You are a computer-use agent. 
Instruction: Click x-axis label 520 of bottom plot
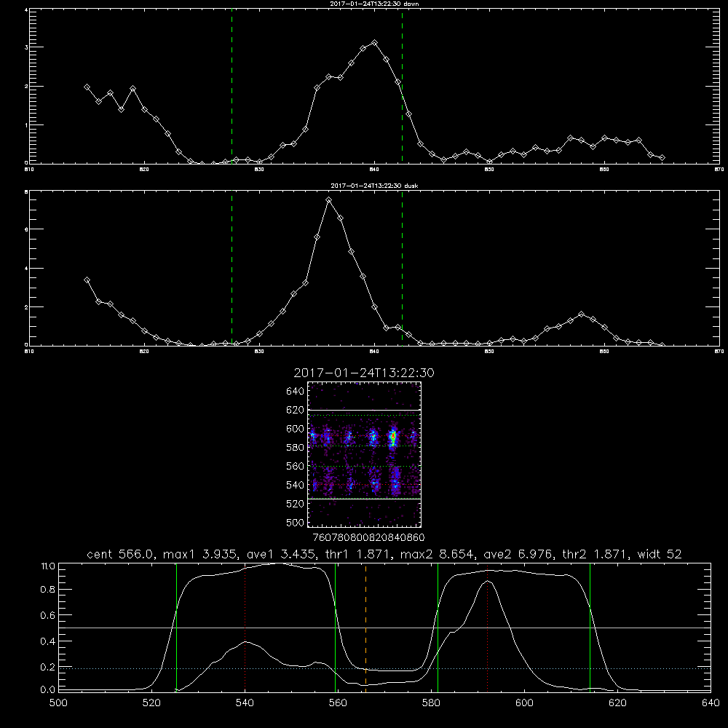click(x=151, y=703)
